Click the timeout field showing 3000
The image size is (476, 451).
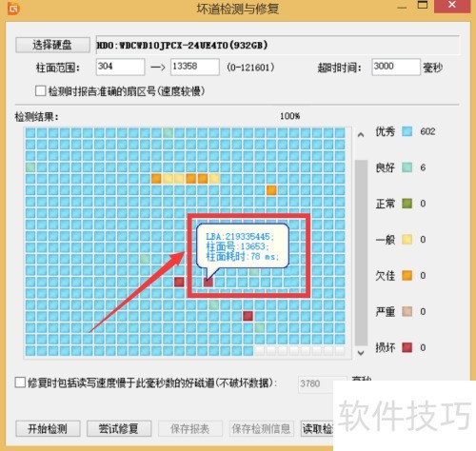click(396, 67)
